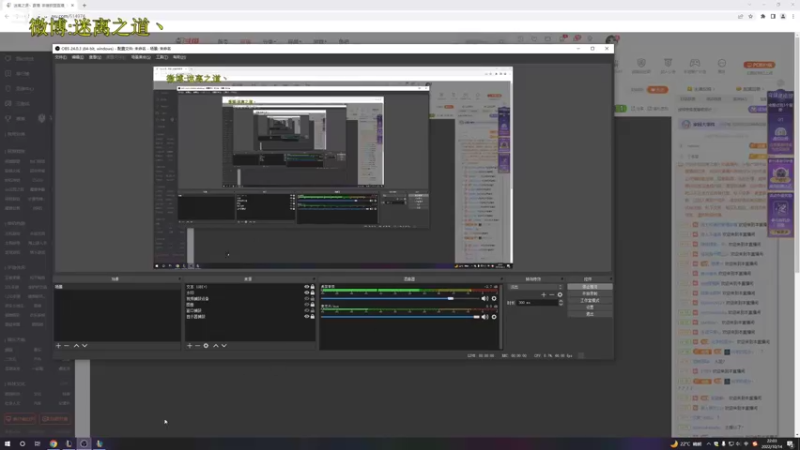Open the Windows Start menu
This screenshot has width=800, height=450.
click(7, 444)
